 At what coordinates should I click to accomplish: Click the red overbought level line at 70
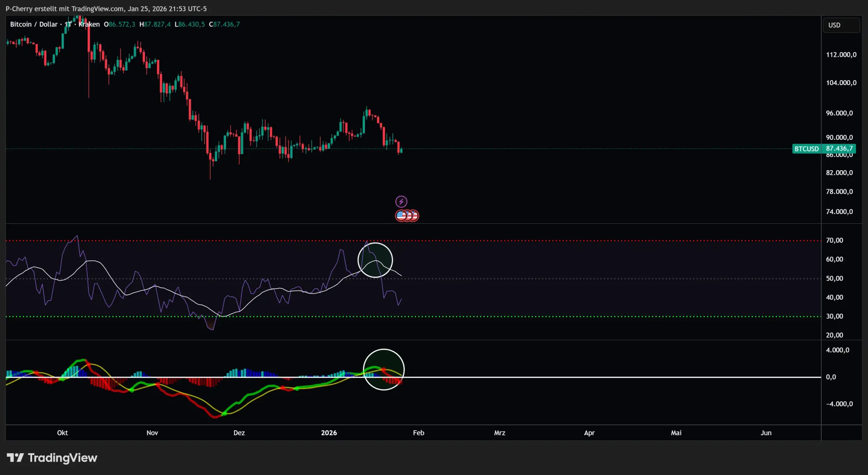(217, 240)
